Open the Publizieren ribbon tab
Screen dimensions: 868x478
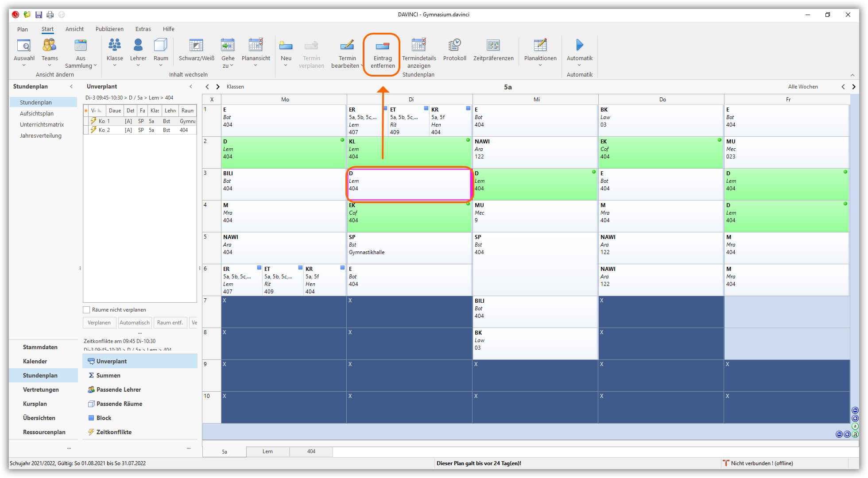point(109,29)
